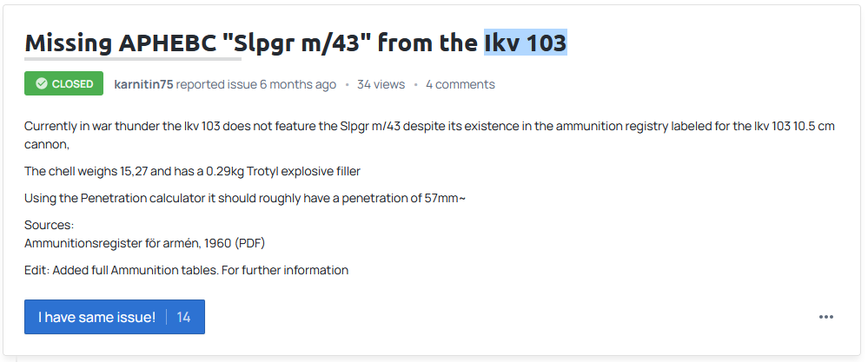This screenshot has width=868, height=362.
Task: Click the "6 months ago" timestamp
Action: coord(297,84)
